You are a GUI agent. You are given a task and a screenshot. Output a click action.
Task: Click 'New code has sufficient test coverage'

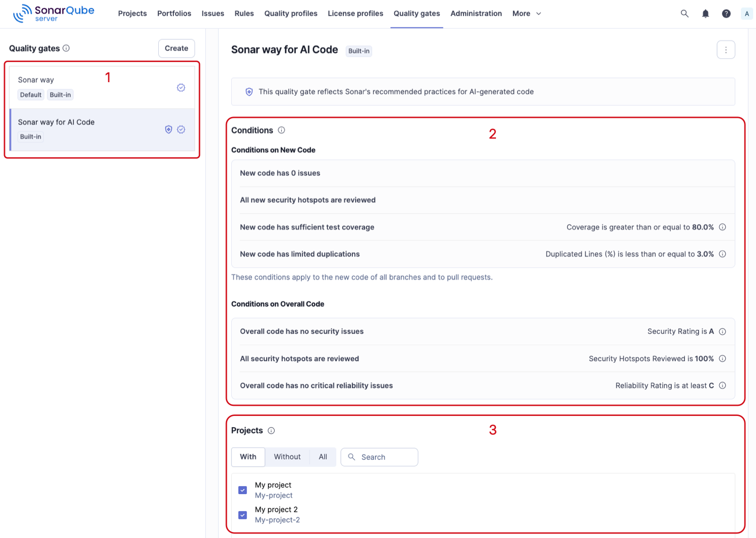click(307, 227)
